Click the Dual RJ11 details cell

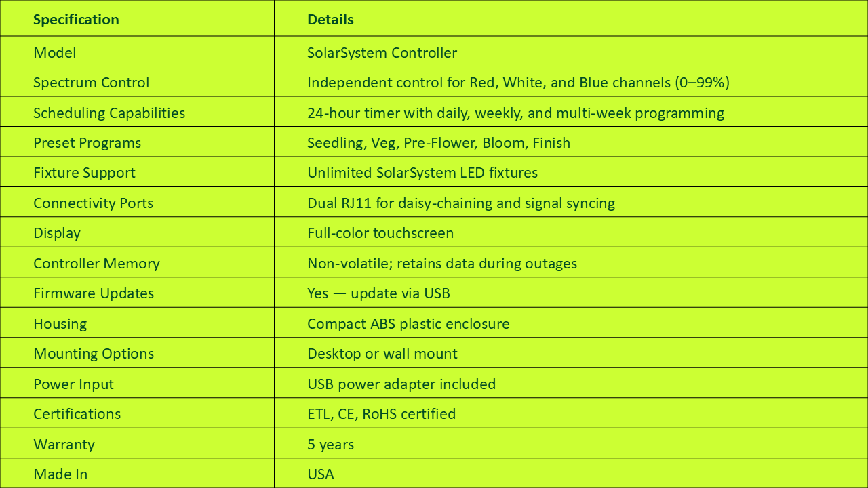click(460, 203)
